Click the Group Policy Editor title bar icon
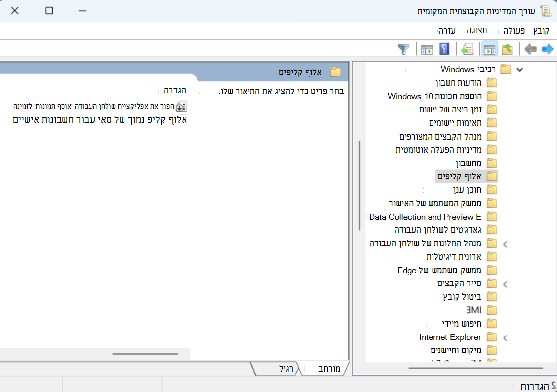This screenshot has width=557, height=392. tap(545, 11)
